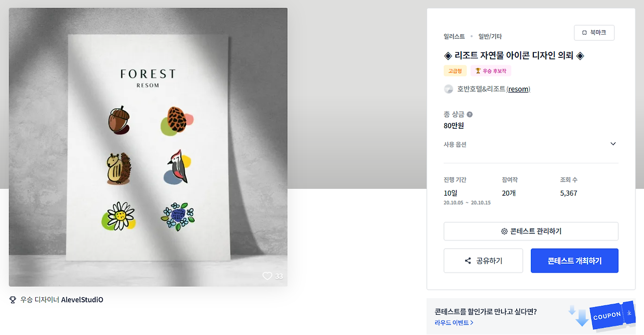The height and width of the screenshot is (335, 644).
Task: Select the 일반/기타 subcategory breadcrumb
Action: click(490, 36)
